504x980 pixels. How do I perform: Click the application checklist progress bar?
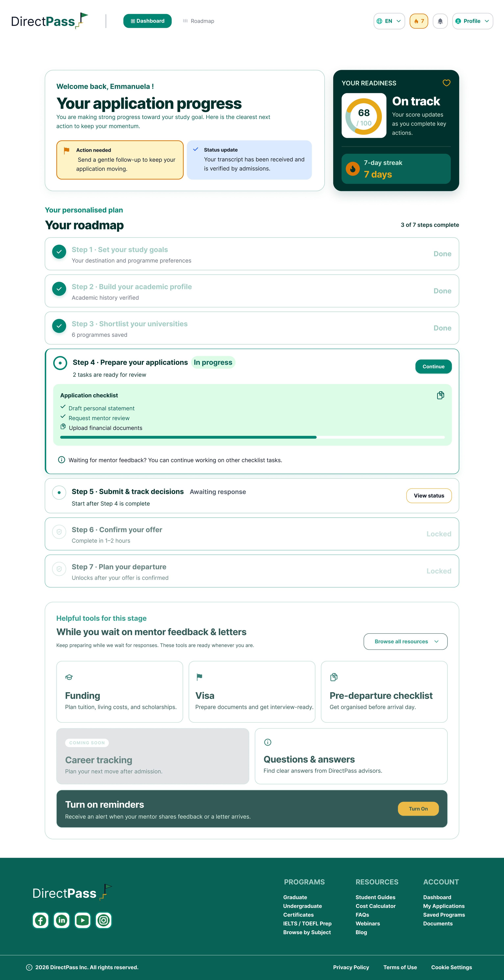point(253,437)
